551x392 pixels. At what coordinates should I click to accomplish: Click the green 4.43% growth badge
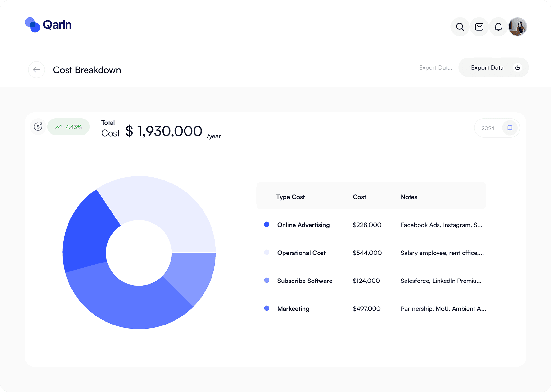point(68,127)
